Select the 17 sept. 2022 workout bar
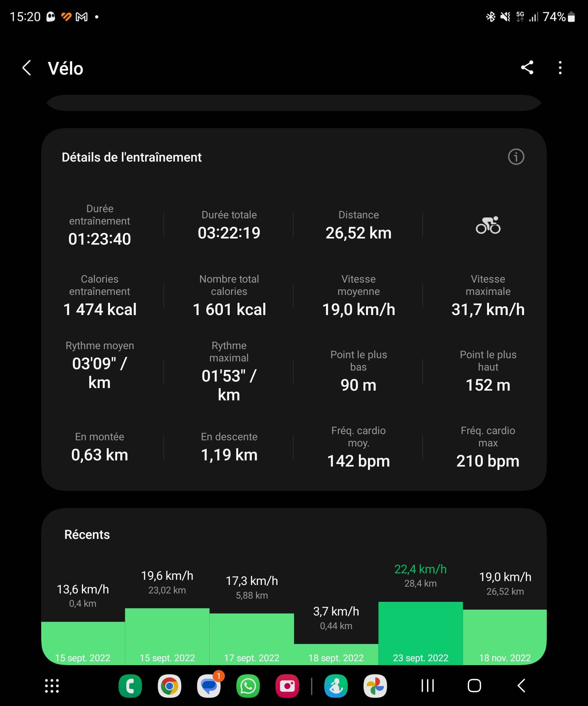Image resolution: width=588 pixels, height=706 pixels. [251, 637]
